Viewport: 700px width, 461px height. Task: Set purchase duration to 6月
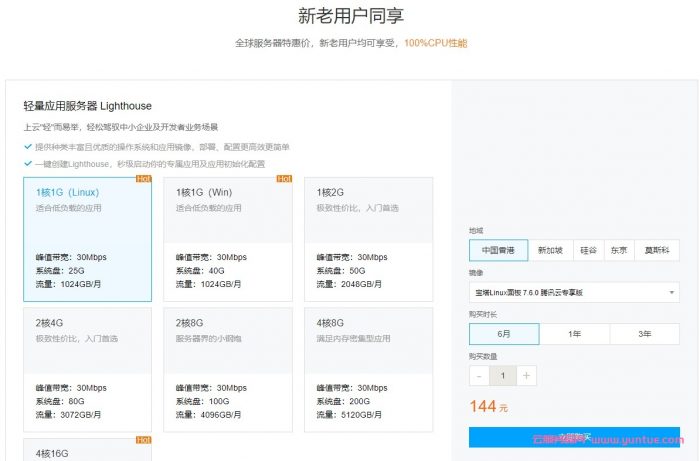(504, 334)
